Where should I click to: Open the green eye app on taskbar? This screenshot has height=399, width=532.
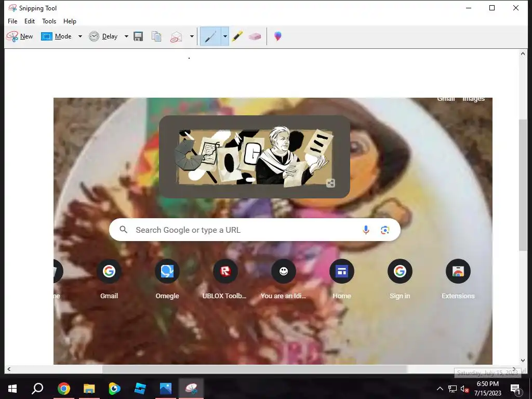pos(114,389)
